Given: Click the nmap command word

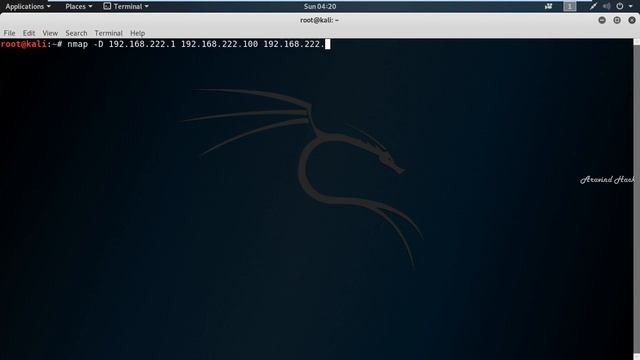Looking at the screenshot, I should tap(78, 44).
